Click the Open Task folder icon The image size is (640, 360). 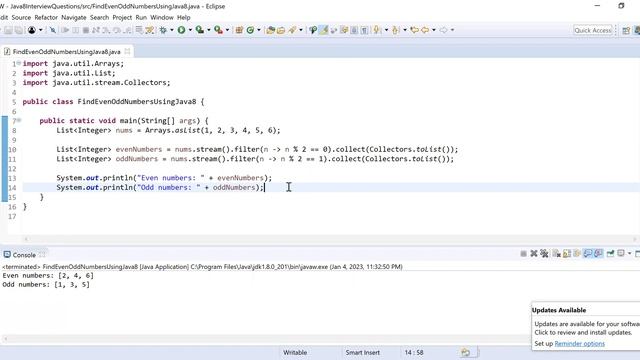tap(281, 30)
